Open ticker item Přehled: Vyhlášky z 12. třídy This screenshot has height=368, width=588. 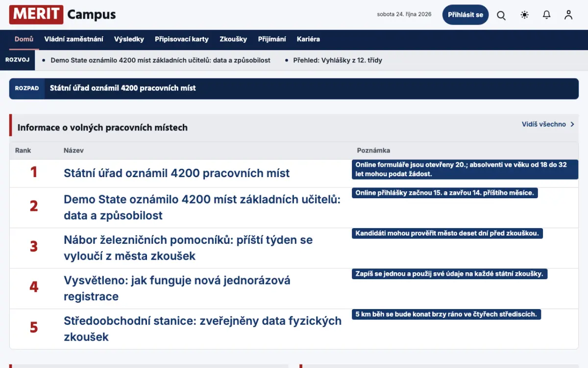pyautogui.click(x=338, y=60)
